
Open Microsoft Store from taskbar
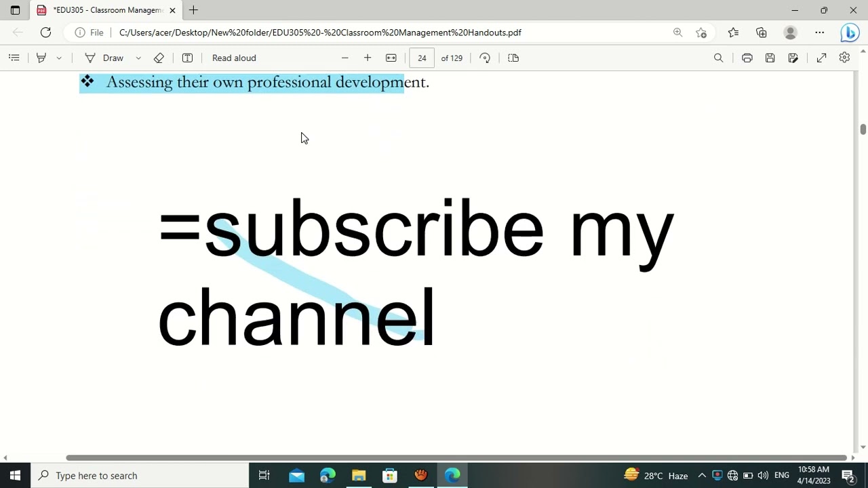390,475
